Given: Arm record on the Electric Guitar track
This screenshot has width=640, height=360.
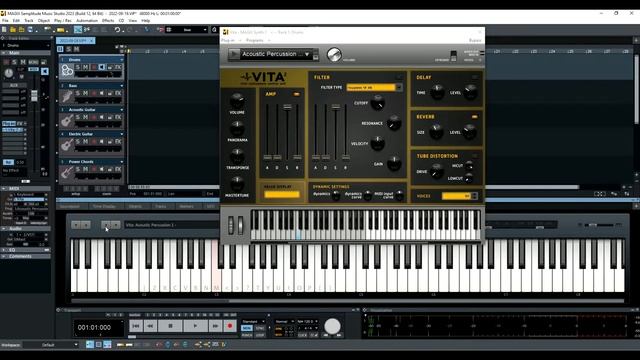Looking at the screenshot, I should point(94,142).
